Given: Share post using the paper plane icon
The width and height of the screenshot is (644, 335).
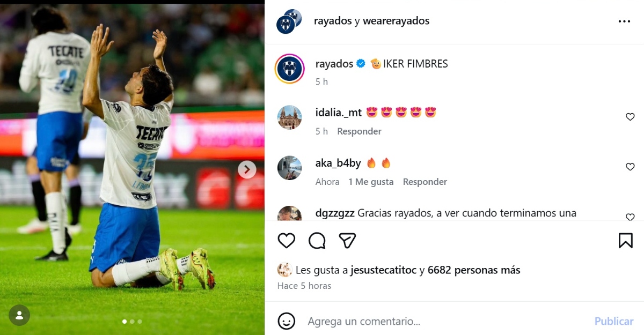Looking at the screenshot, I should pos(348,241).
